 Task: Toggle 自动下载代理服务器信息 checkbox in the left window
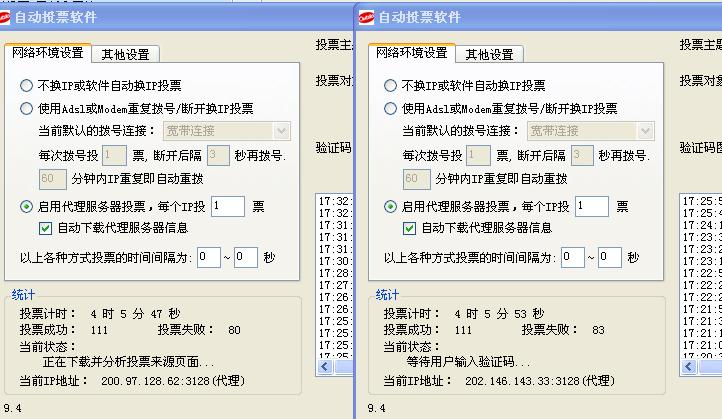point(45,228)
